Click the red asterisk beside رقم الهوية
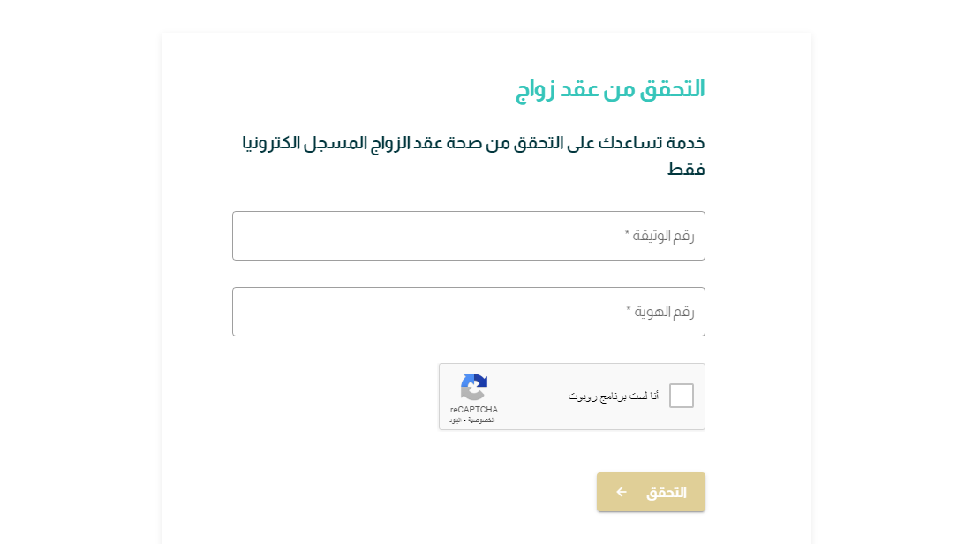The image size is (980, 544). coord(629,310)
